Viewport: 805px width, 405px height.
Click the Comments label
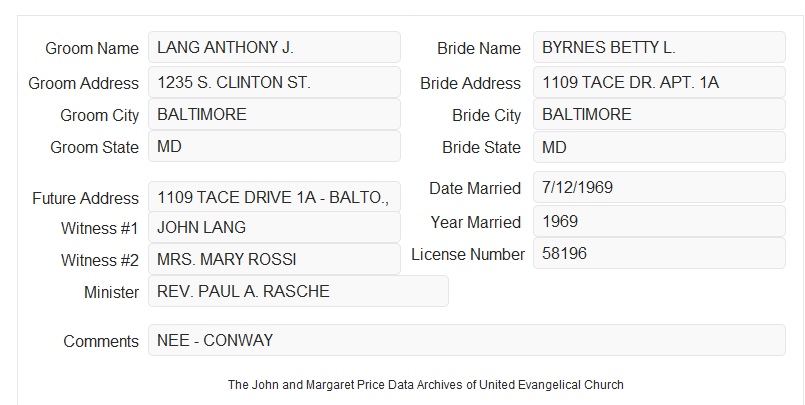tap(101, 341)
